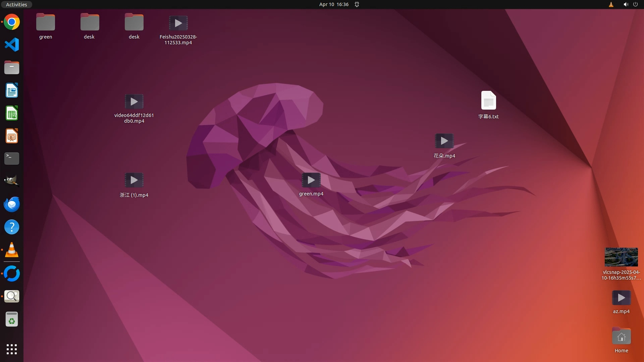Open system menu with power icon
644x362 pixels.
coord(635,4)
